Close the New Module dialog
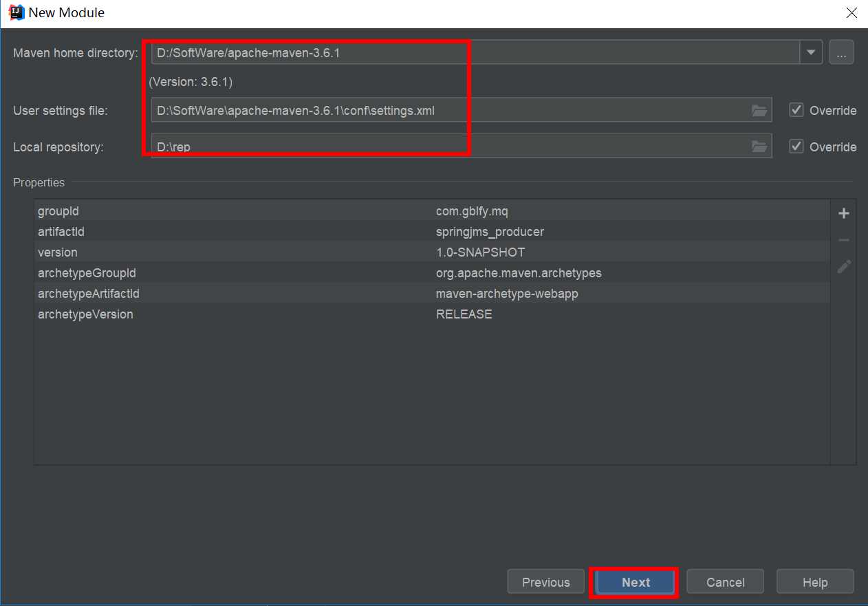This screenshot has height=606, width=868. (x=851, y=12)
